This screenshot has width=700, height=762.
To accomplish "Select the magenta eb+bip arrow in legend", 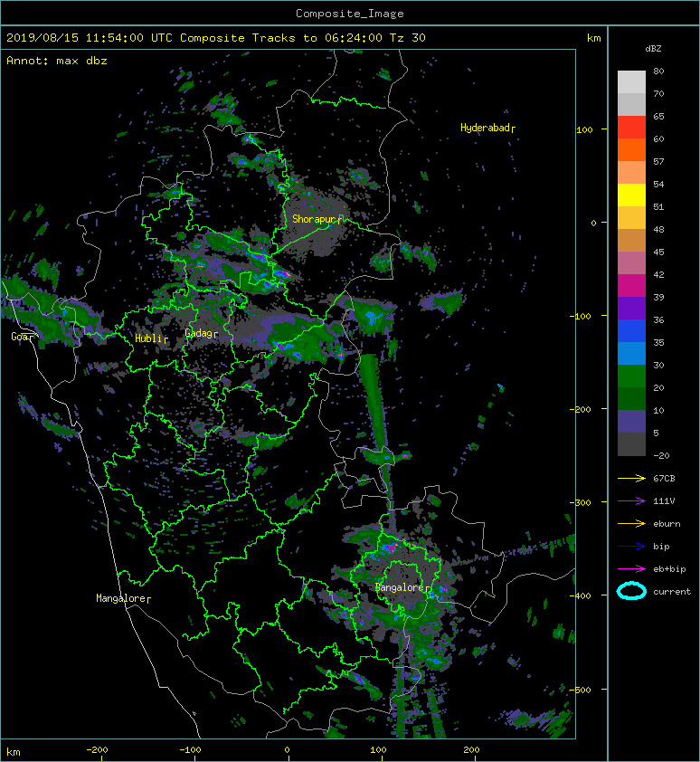I will [631, 569].
